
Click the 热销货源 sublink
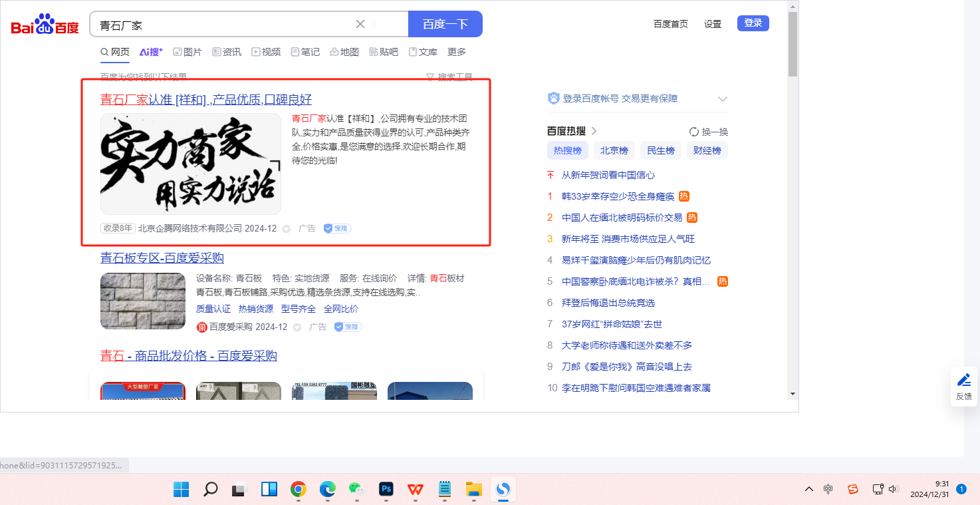click(x=256, y=309)
